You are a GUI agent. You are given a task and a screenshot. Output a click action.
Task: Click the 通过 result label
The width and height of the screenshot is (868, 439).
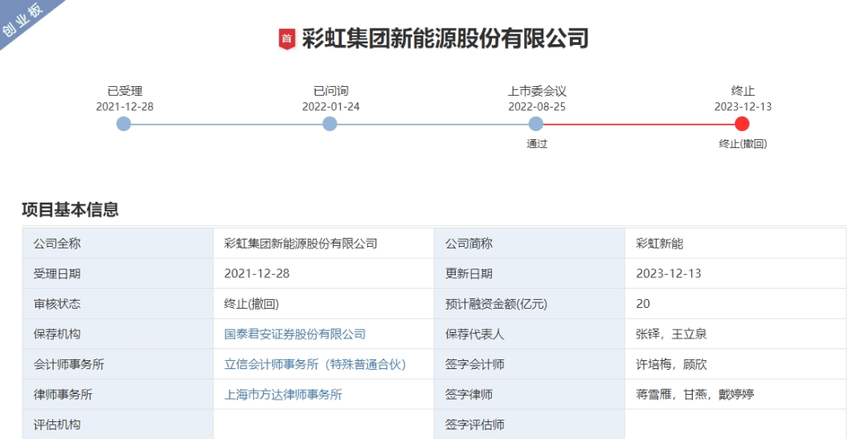click(537, 144)
